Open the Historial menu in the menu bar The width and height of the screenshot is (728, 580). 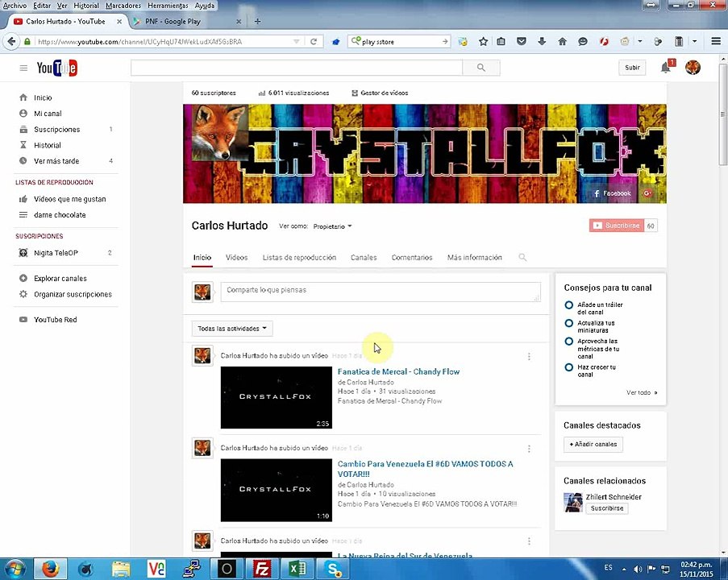pyautogui.click(x=86, y=6)
